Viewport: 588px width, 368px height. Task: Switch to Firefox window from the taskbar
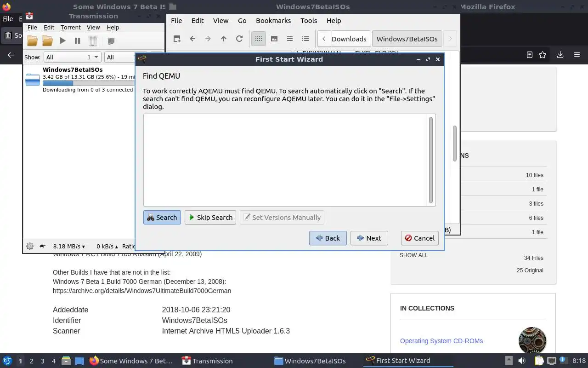coord(132,361)
